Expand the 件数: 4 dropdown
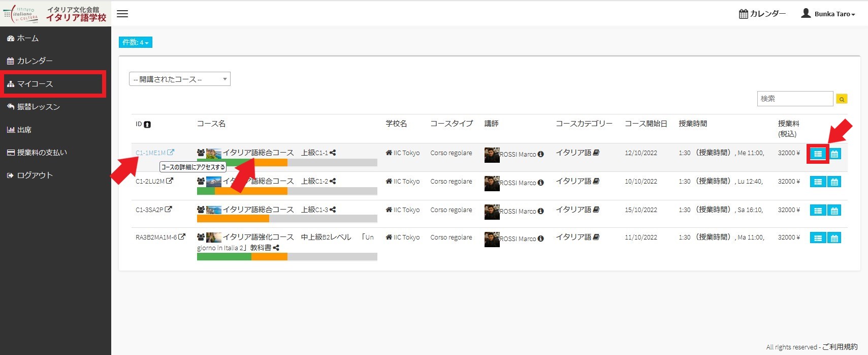868x355 pixels. [x=135, y=42]
